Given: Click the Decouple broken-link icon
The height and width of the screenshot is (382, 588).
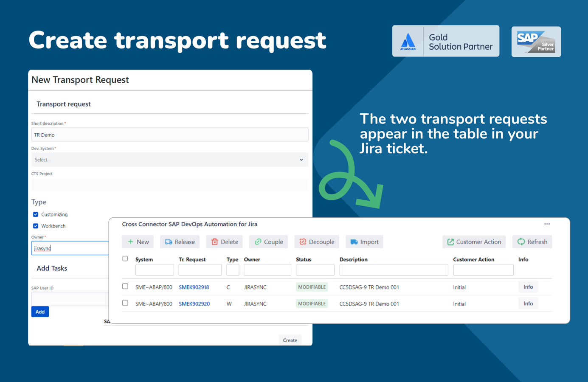Looking at the screenshot, I should [x=303, y=242].
